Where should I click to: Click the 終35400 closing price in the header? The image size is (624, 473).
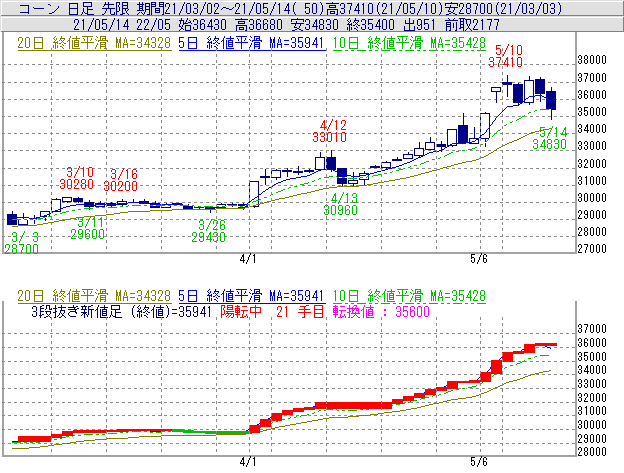click(x=370, y=25)
